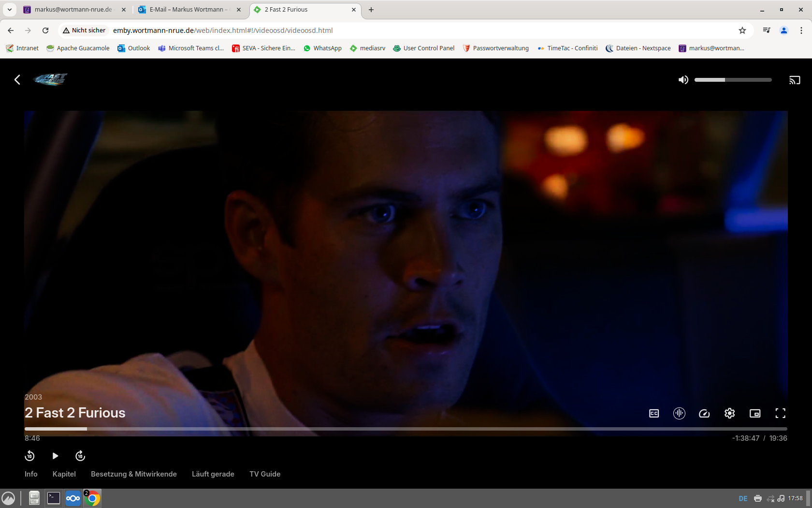Mute the volume
The image size is (812, 508).
tap(683, 80)
